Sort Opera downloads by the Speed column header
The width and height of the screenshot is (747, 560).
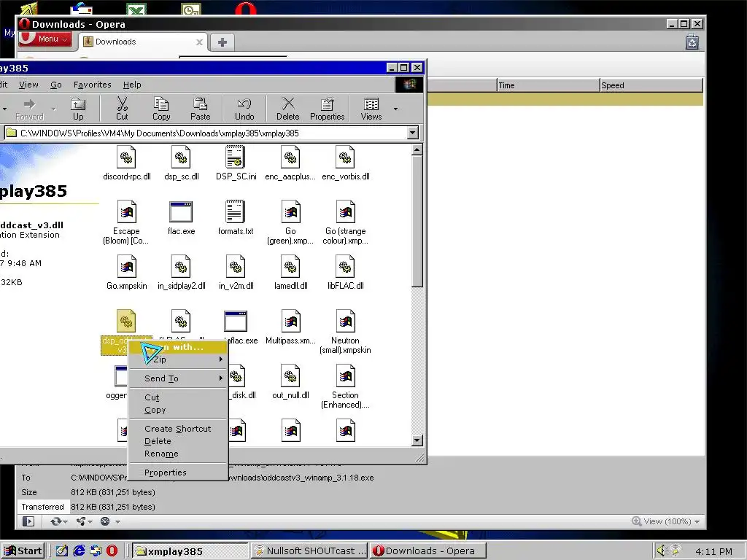[x=651, y=85]
